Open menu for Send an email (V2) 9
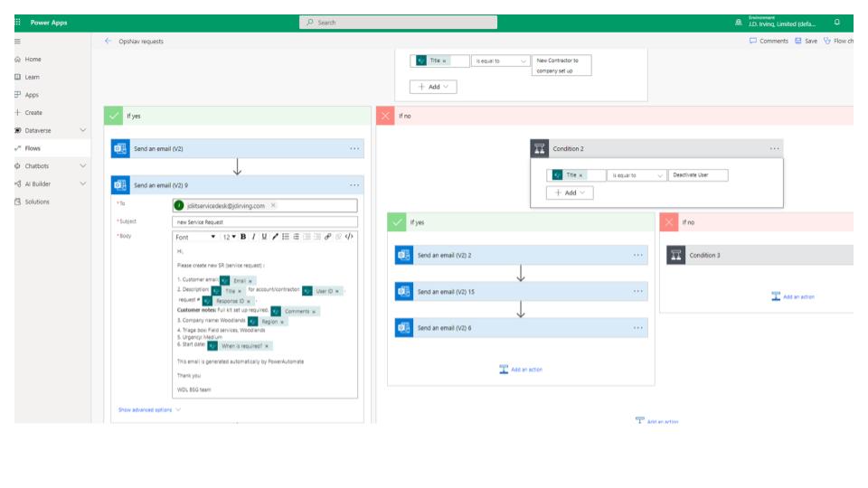 [x=354, y=184]
